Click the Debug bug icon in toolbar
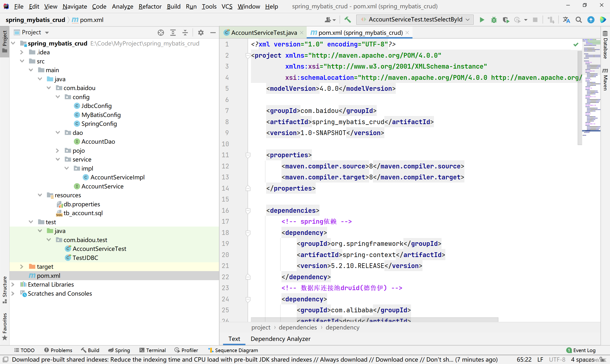Image resolution: width=610 pixels, height=364 pixels. [x=494, y=20]
